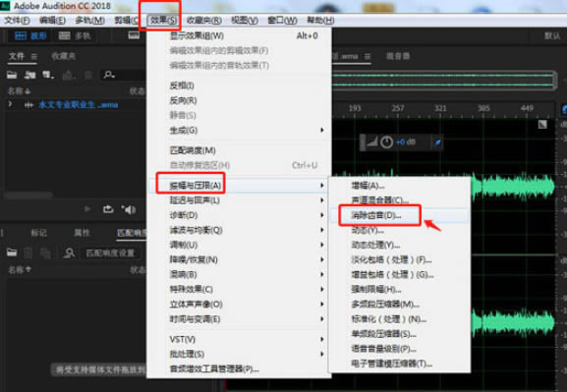Open the 文件(F) menu
Viewport: 567px width, 392px height.
17,21
